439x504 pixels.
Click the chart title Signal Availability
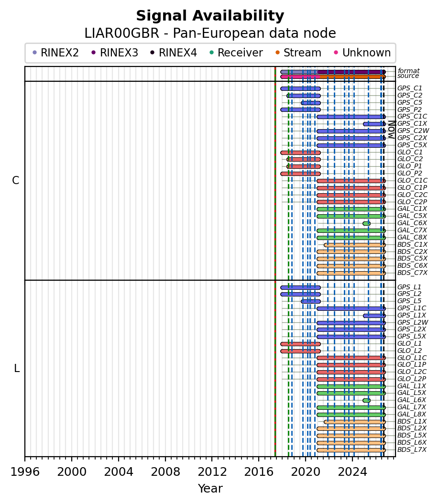click(210, 16)
